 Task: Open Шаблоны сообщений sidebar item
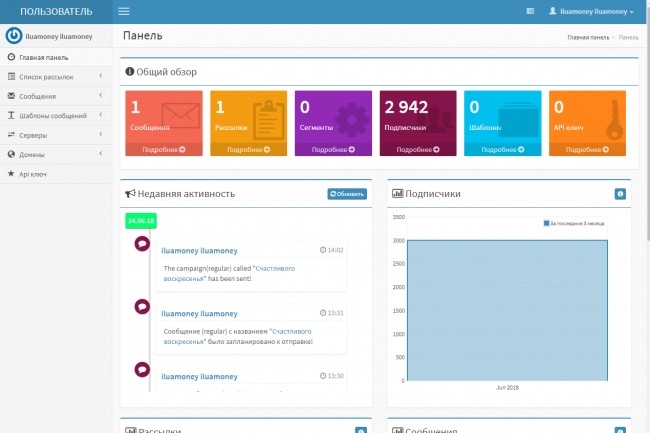click(x=56, y=116)
